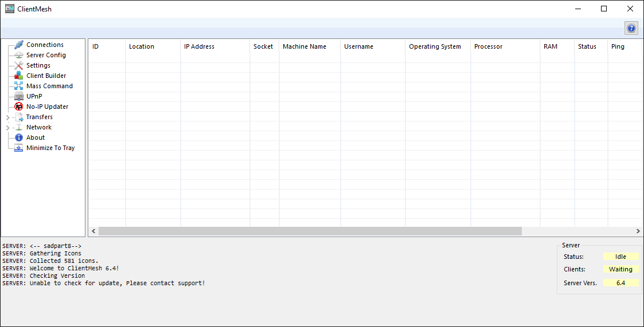Select the Network item in sidebar
The image size is (644, 327).
pyautogui.click(x=38, y=127)
